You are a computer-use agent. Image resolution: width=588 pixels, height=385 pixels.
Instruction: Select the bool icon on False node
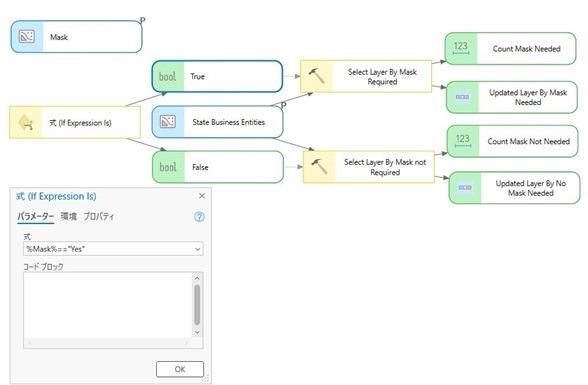pyautogui.click(x=168, y=167)
